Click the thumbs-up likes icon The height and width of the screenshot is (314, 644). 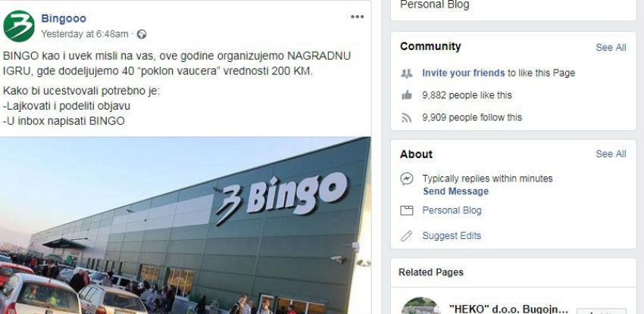point(406,95)
